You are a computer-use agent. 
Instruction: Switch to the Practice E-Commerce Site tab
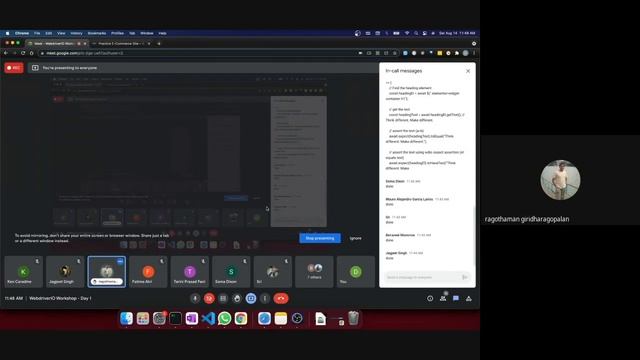point(121,43)
